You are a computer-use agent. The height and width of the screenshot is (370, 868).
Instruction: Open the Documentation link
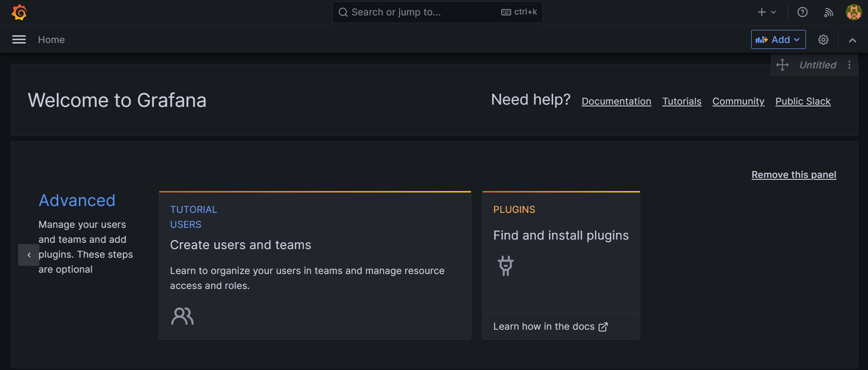[616, 101]
